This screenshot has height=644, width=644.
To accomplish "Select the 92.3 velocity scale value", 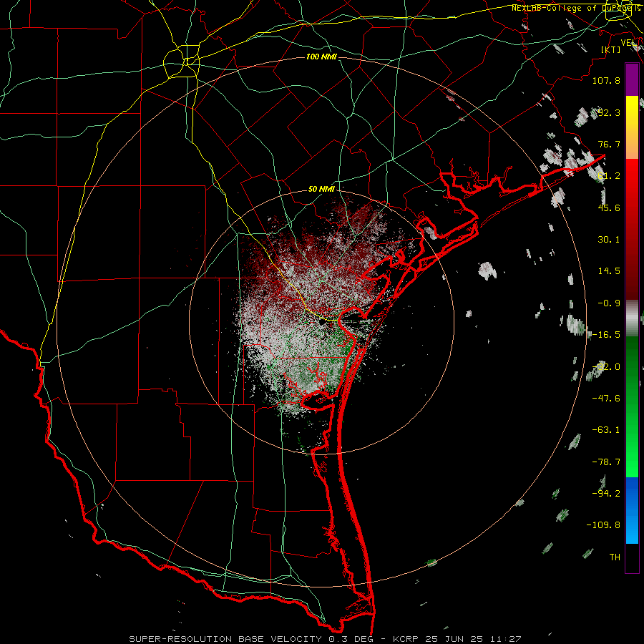I will [609, 112].
